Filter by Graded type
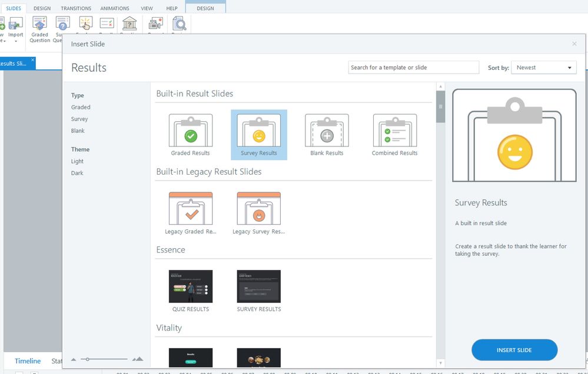This screenshot has width=588, height=374. click(81, 107)
